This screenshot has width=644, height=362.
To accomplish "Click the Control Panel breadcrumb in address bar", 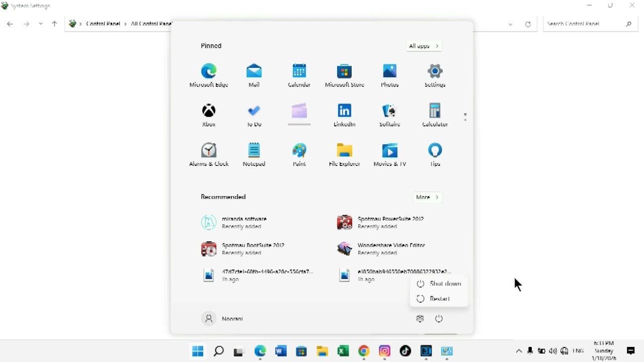I will pyautogui.click(x=103, y=24).
